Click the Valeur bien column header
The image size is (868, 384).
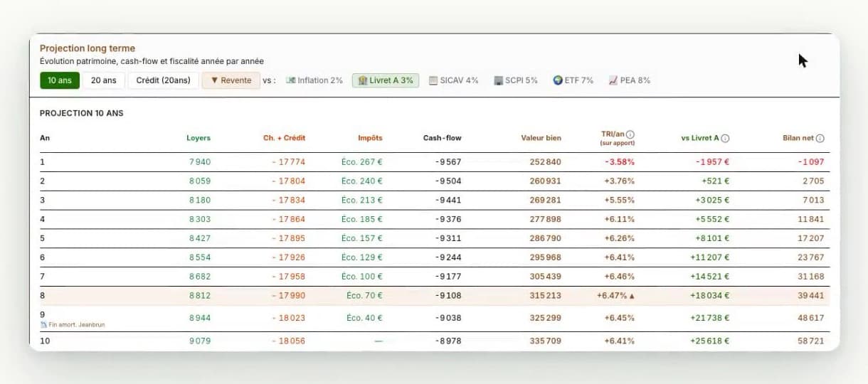tap(541, 138)
